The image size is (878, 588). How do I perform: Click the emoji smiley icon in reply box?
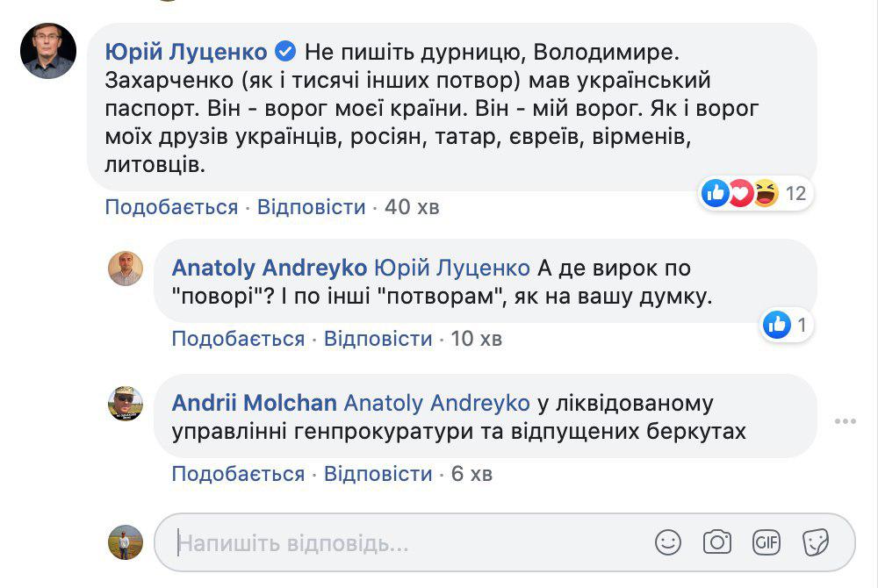coord(668,542)
